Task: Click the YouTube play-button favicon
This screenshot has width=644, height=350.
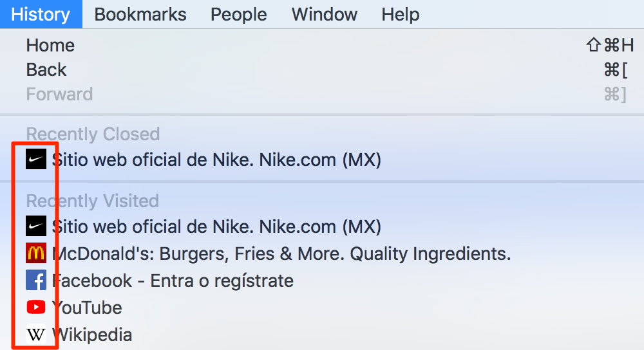Action: tap(36, 308)
